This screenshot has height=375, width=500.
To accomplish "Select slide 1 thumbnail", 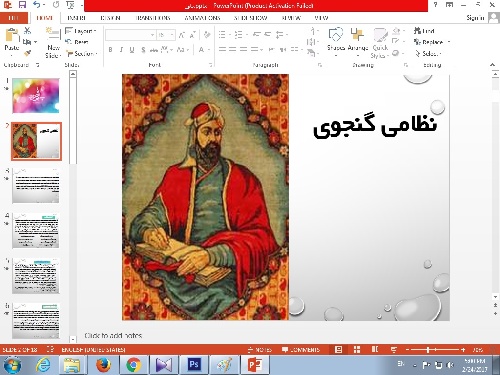I will pyautogui.click(x=36, y=96).
